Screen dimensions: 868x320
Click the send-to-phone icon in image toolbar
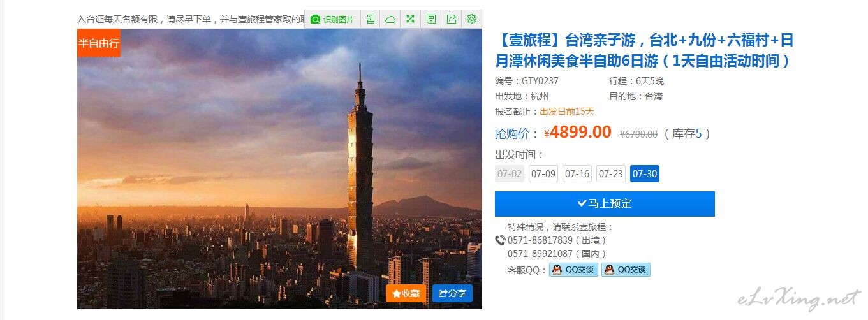371,19
